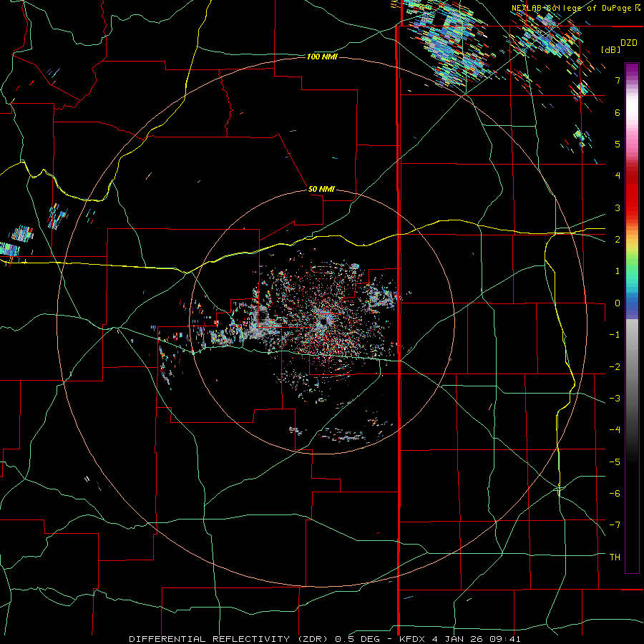
Task: Click the 7 value on the color scale
Action: point(618,80)
